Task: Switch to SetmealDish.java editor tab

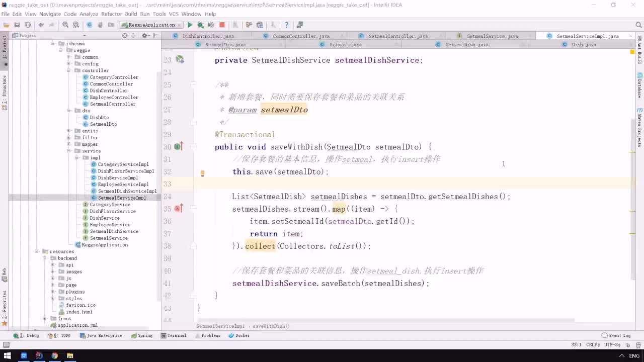Action: [x=467, y=45]
